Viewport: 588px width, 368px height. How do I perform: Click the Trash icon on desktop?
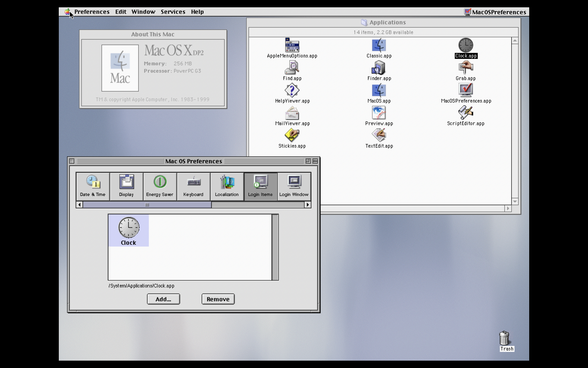point(504,339)
